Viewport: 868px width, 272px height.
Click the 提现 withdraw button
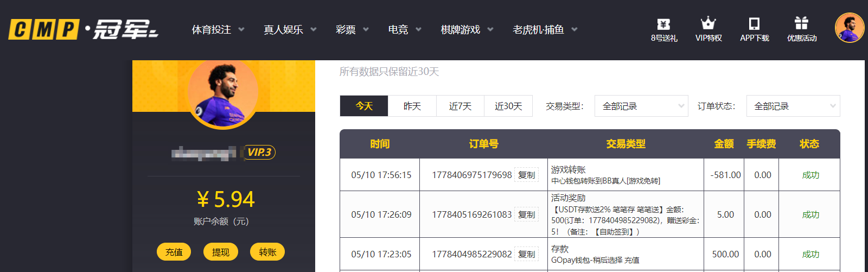click(x=221, y=252)
